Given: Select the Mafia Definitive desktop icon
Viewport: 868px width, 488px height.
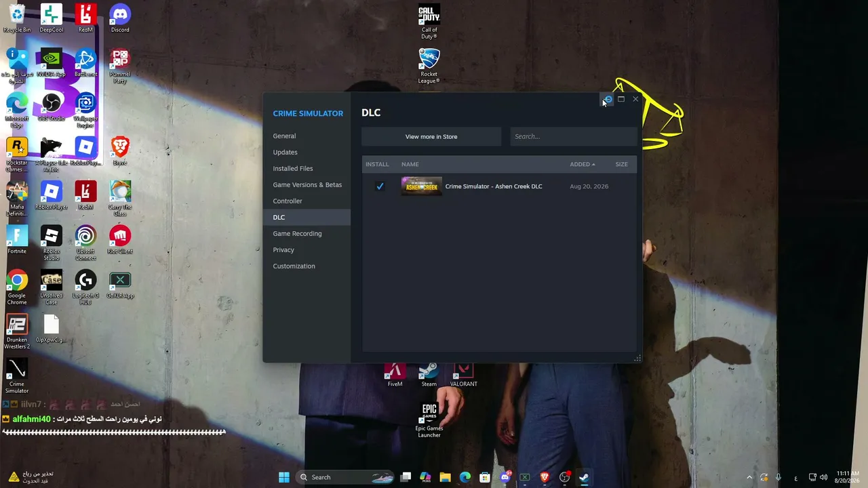Looking at the screenshot, I should coord(17,199).
